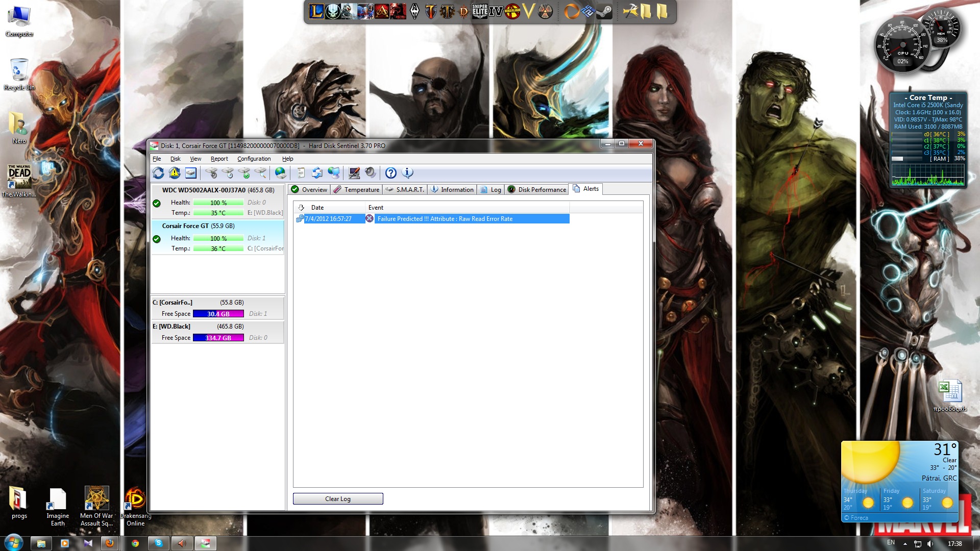Open Origin from the top dock

coord(571,11)
